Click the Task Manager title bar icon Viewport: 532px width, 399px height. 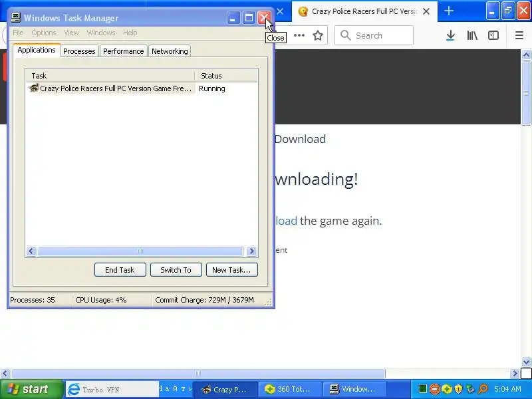pos(15,18)
